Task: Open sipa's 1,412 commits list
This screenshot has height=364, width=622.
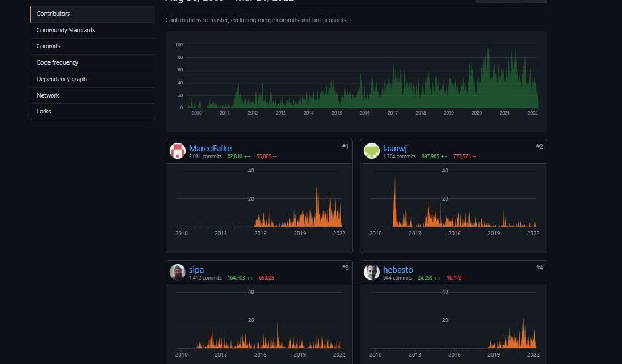Action: [205, 278]
